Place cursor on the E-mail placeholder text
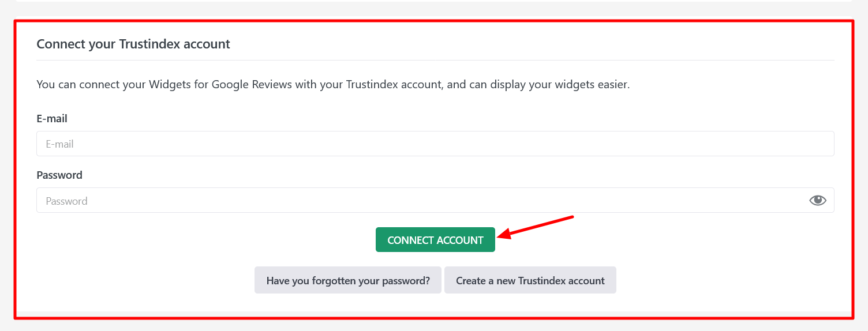868x331 pixels. click(x=60, y=144)
